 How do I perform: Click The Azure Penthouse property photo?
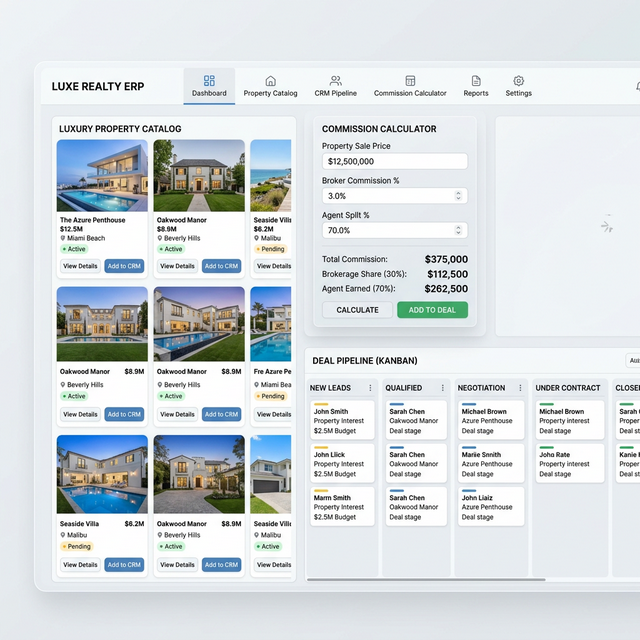pos(102,175)
